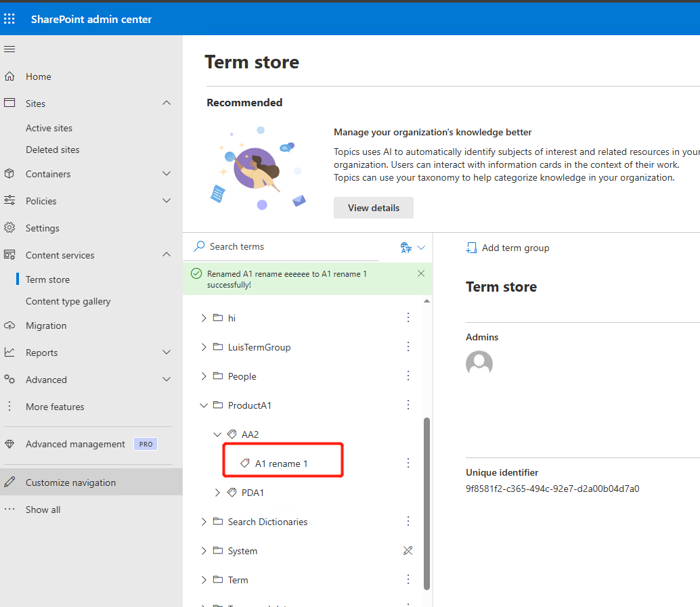Image resolution: width=700 pixels, height=607 pixels.
Task: Click Show all in navigation
Action: [43, 510]
